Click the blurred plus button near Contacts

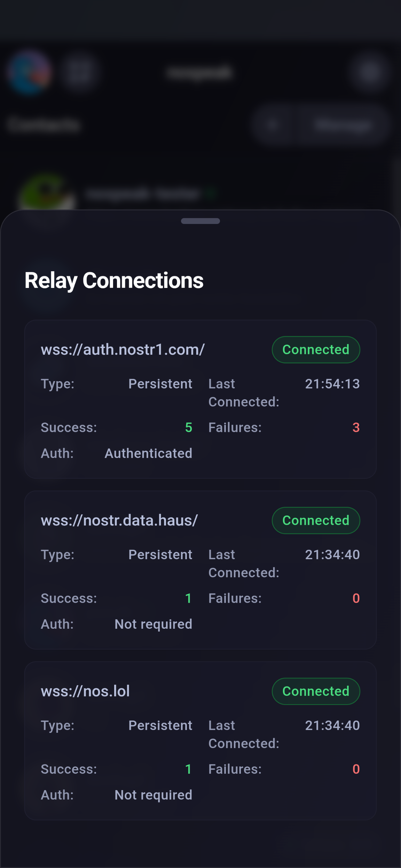click(273, 124)
